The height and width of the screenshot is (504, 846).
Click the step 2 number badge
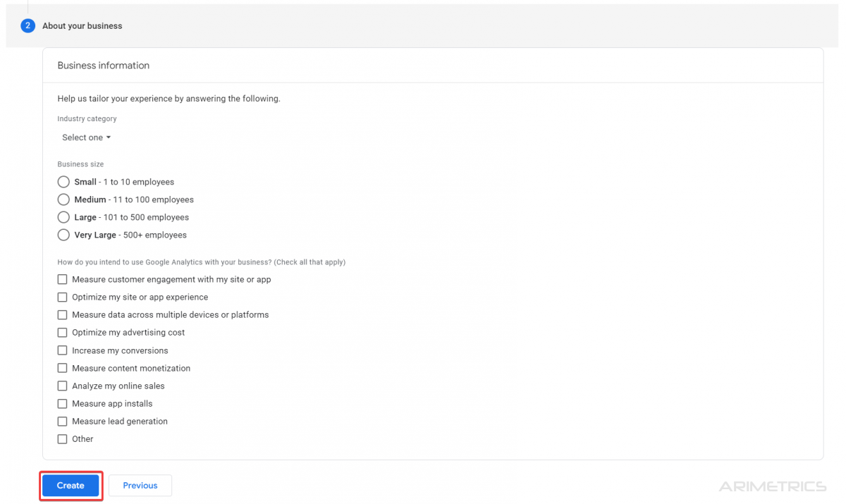(x=27, y=26)
